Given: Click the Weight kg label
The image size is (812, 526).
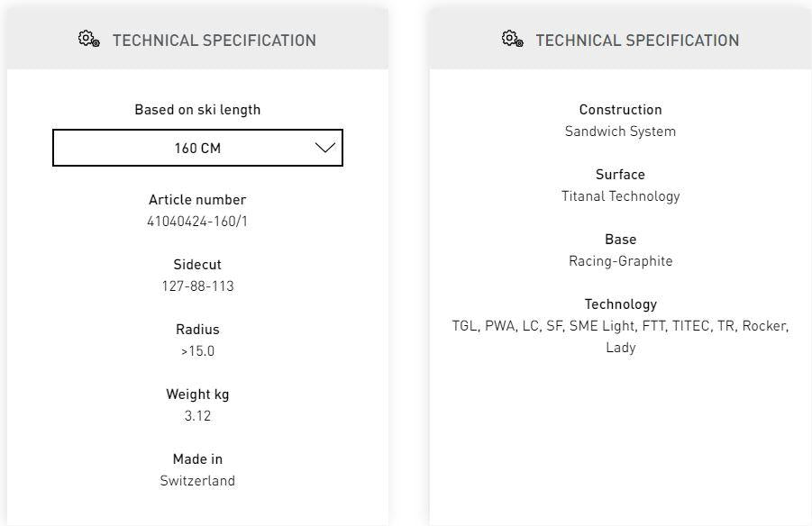Looking at the screenshot, I should tap(197, 394).
